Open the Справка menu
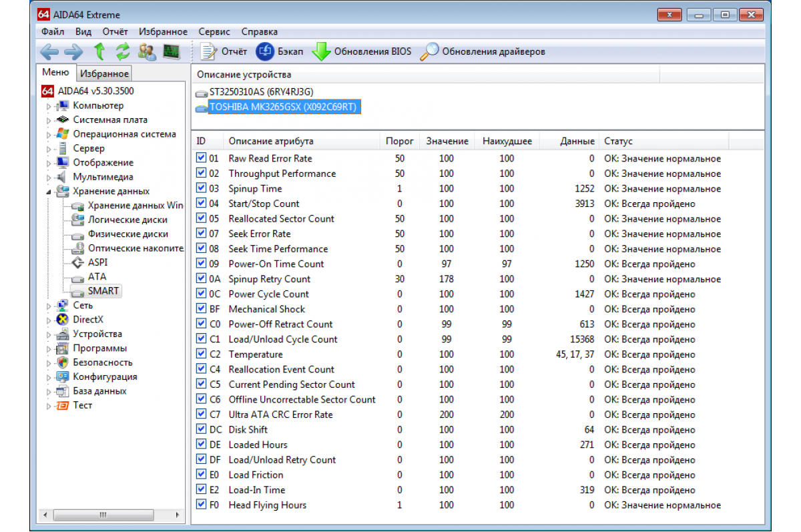This screenshot has width=801, height=532. tap(260, 31)
